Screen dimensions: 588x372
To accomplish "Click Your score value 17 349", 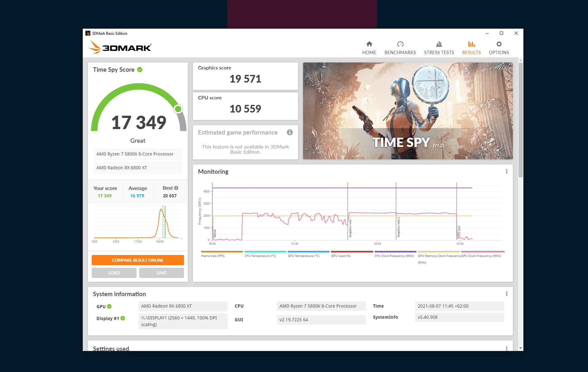I will click(104, 196).
